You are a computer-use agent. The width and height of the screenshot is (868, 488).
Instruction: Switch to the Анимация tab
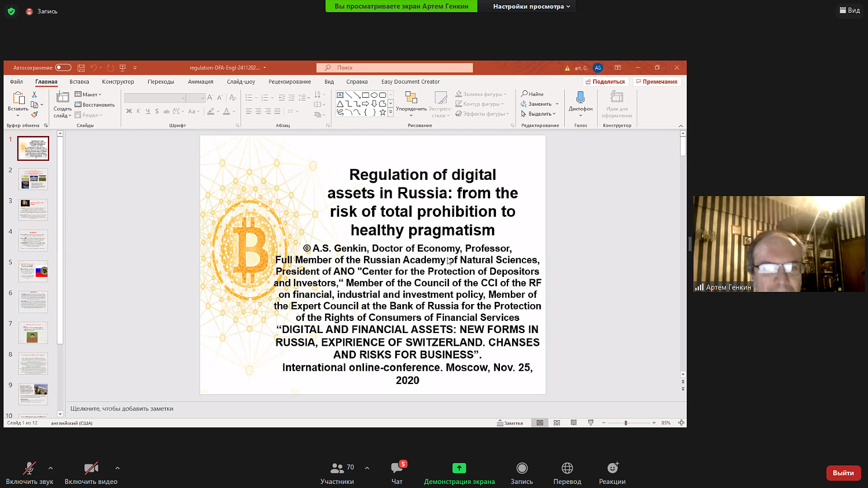(x=201, y=82)
